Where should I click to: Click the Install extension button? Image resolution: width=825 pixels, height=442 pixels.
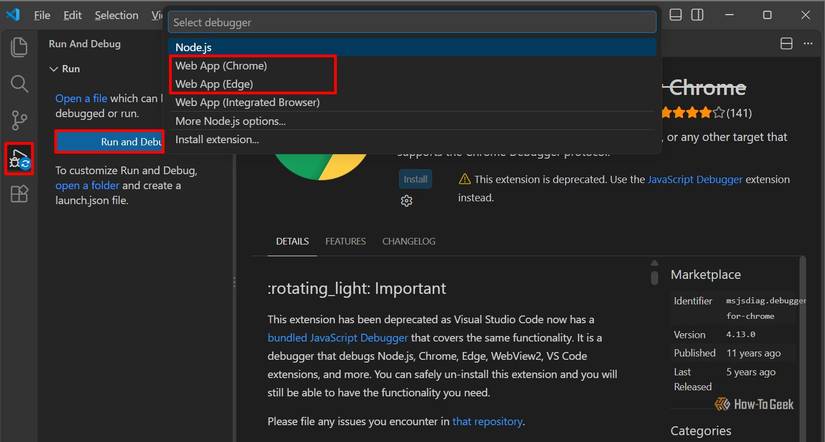415,179
